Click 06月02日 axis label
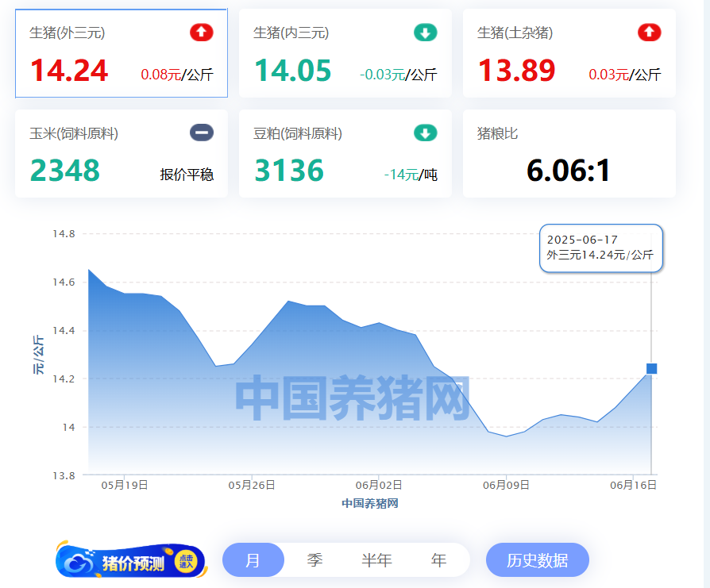This screenshot has height=588, width=710. tap(379, 486)
